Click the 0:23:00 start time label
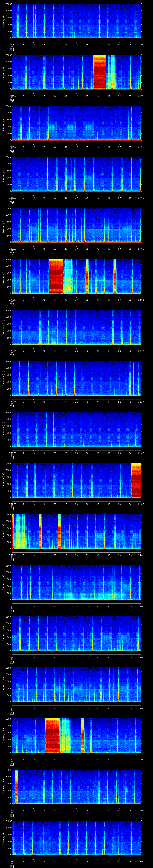The height and width of the screenshot is (868, 153). 12,96
